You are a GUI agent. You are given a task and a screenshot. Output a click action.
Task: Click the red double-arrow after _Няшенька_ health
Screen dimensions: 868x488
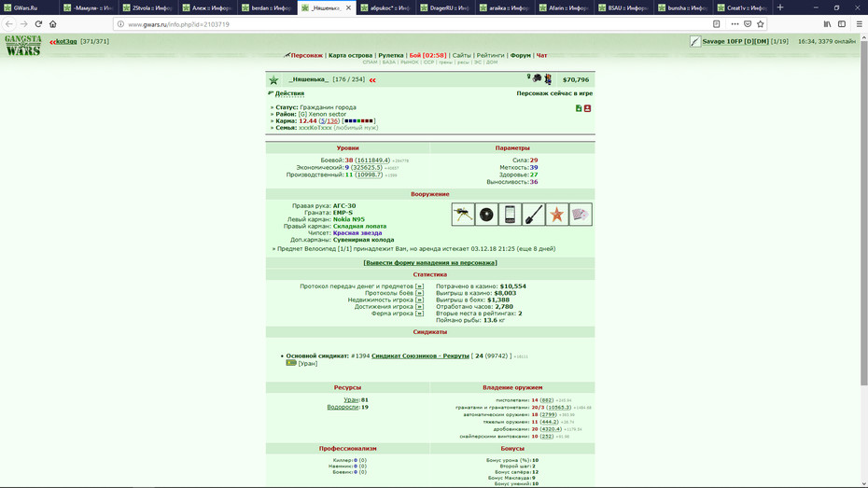(x=372, y=80)
